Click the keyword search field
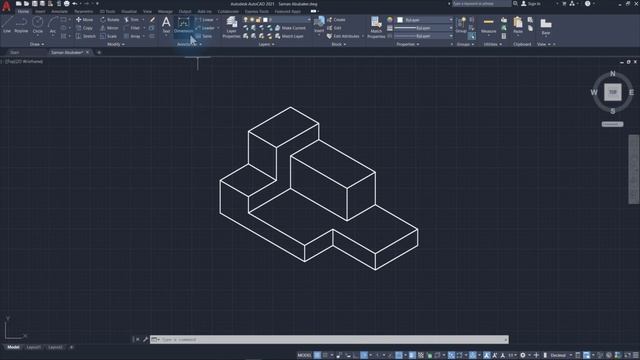Image resolution: width=640 pixels, height=360 pixels. pyautogui.click(x=482, y=3)
